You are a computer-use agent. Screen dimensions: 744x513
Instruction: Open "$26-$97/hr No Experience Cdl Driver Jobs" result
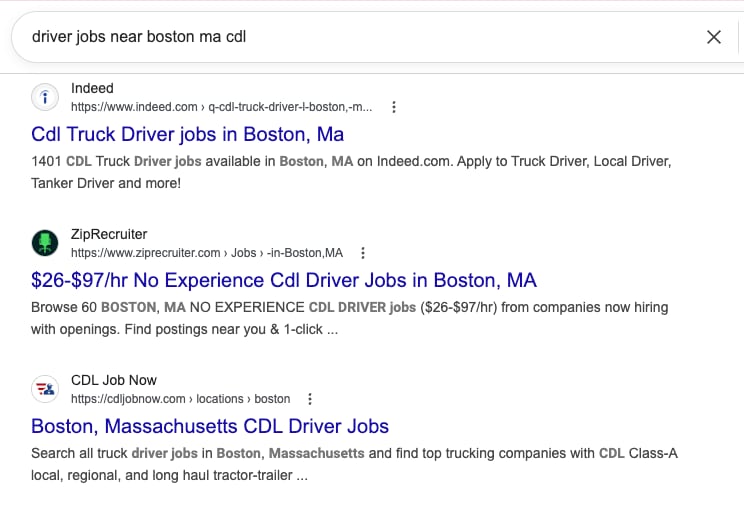(x=284, y=280)
